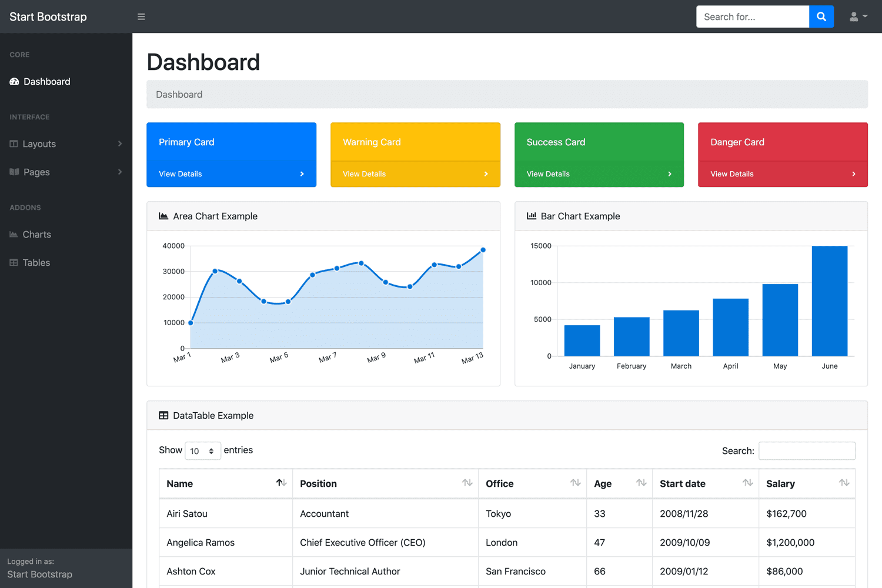Toggle the sidebar with the hamburger icon
The image size is (882, 588).
[141, 16]
